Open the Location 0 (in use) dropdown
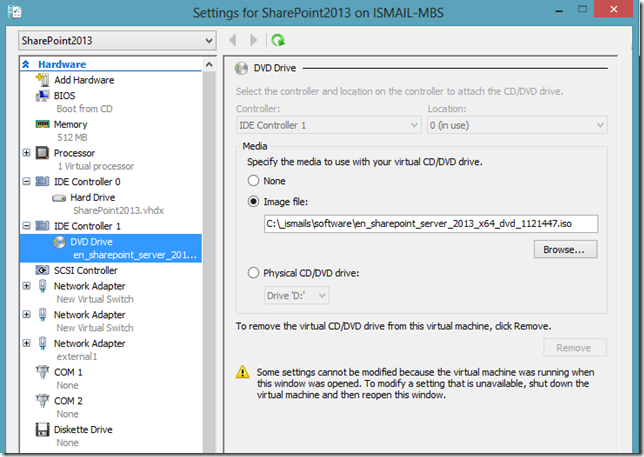The width and height of the screenshot is (644, 457). (x=517, y=125)
